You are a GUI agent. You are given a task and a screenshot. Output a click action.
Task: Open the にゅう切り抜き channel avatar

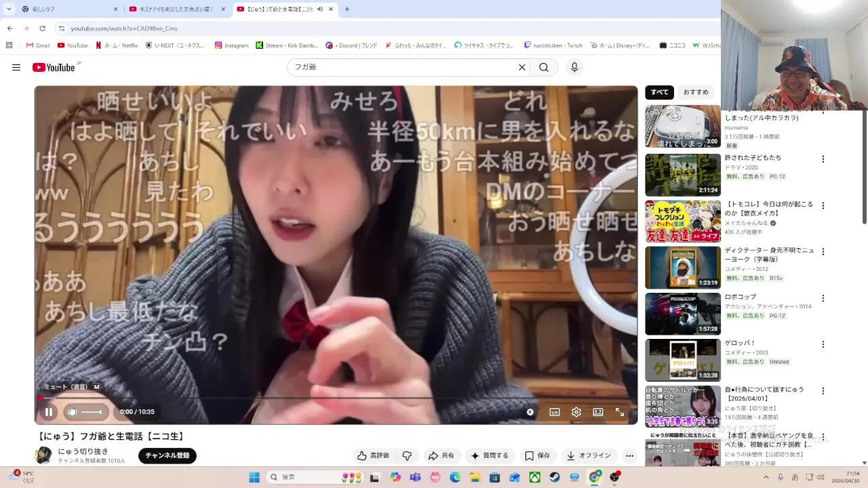pos(43,455)
